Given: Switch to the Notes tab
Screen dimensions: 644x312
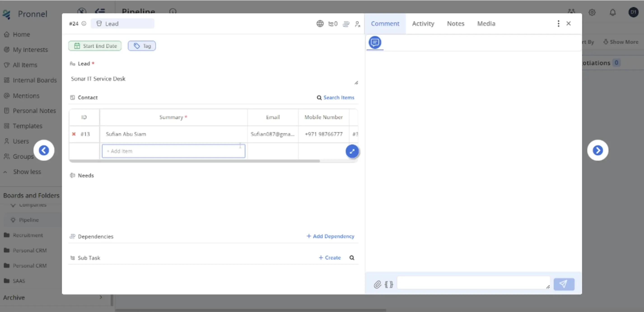Looking at the screenshot, I should coord(455,24).
